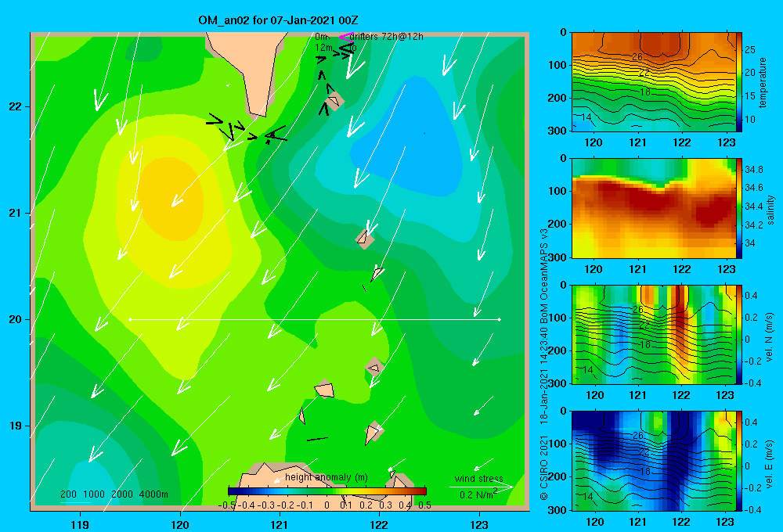
Task: Click longitude label 119 on main map
Action: click(x=80, y=524)
